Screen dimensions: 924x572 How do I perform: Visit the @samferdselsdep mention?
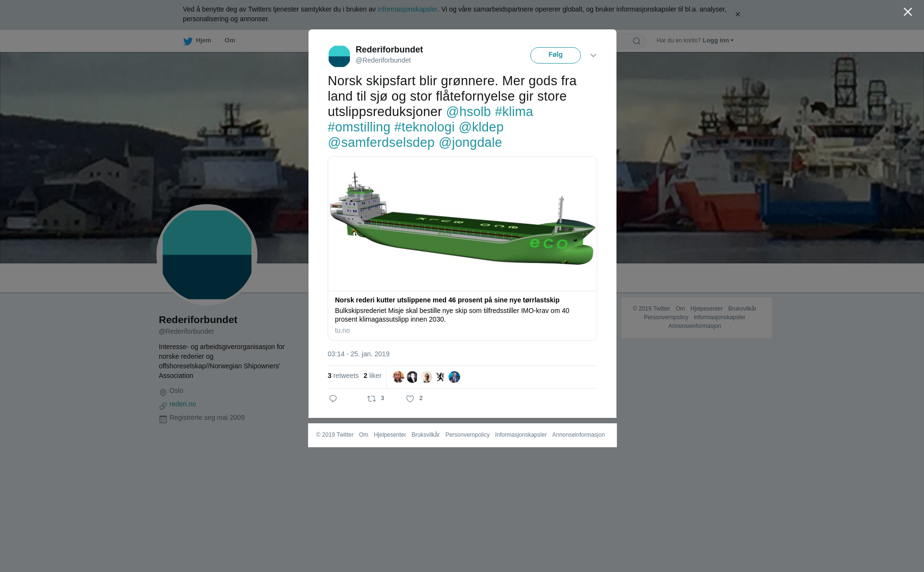tap(381, 143)
